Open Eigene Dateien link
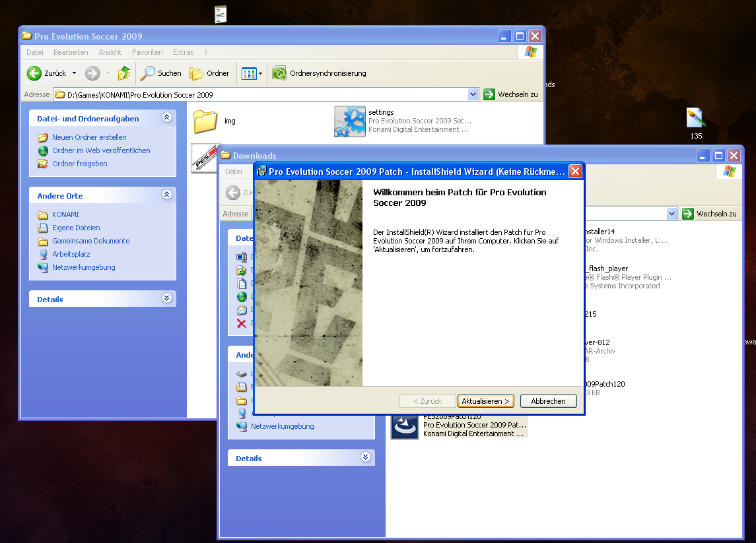The image size is (756, 543). pos(76,228)
